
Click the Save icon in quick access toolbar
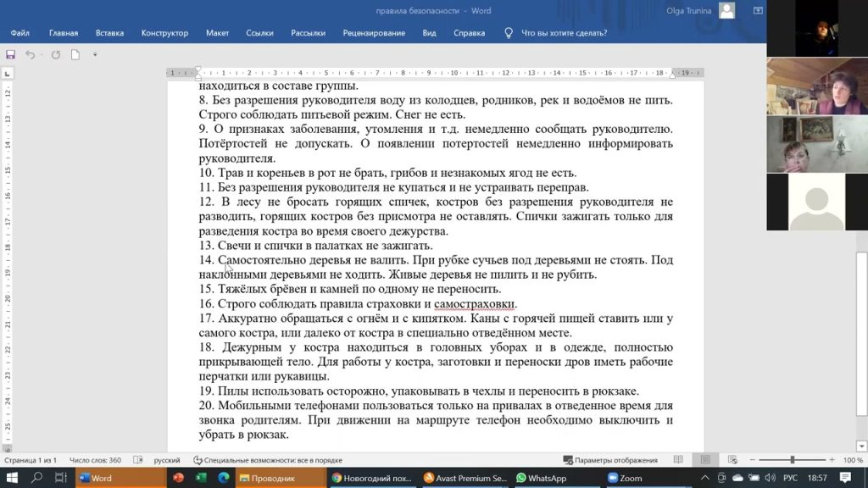(x=10, y=55)
